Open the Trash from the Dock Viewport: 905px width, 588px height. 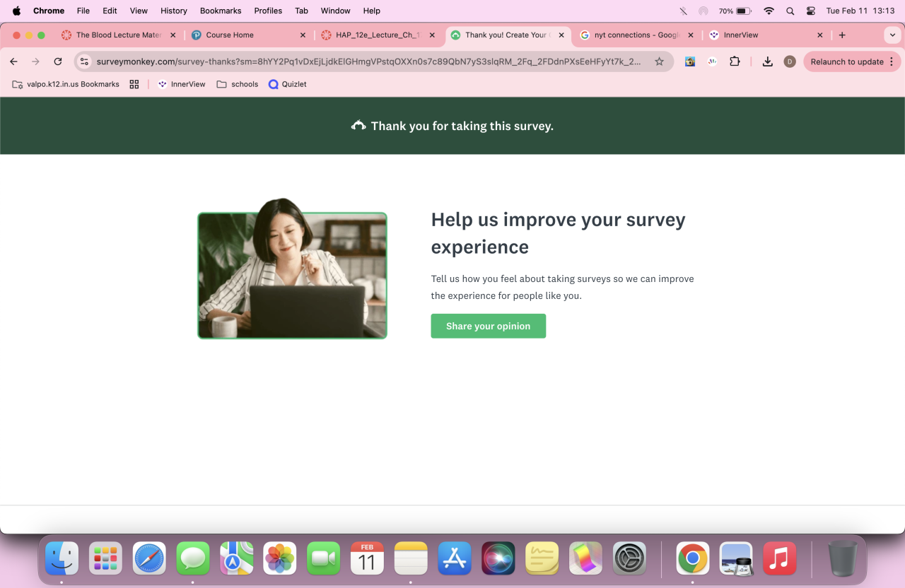pyautogui.click(x=843, y=559)
